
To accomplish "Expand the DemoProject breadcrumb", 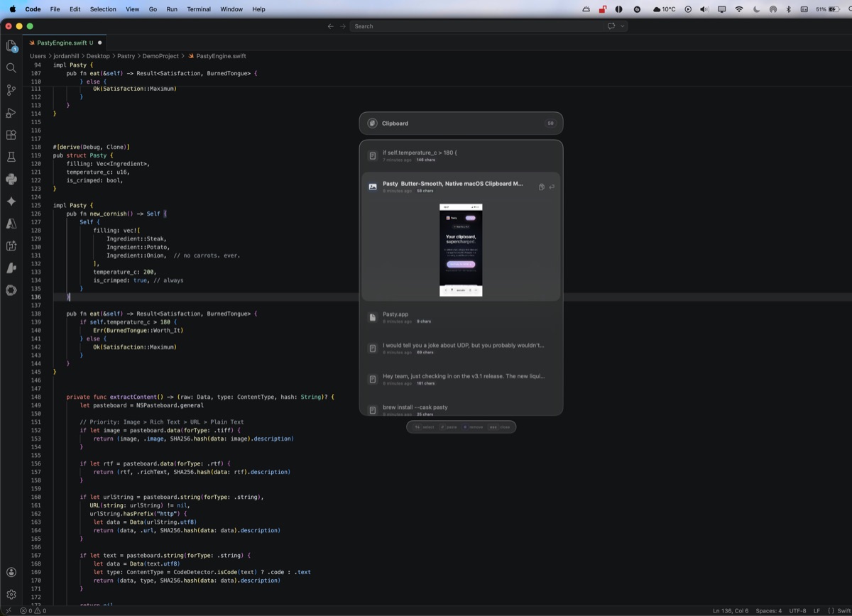I will [x=160, y=56].
